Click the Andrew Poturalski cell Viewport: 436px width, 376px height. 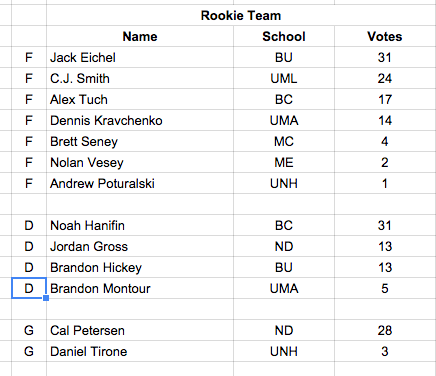click(140, 183)
